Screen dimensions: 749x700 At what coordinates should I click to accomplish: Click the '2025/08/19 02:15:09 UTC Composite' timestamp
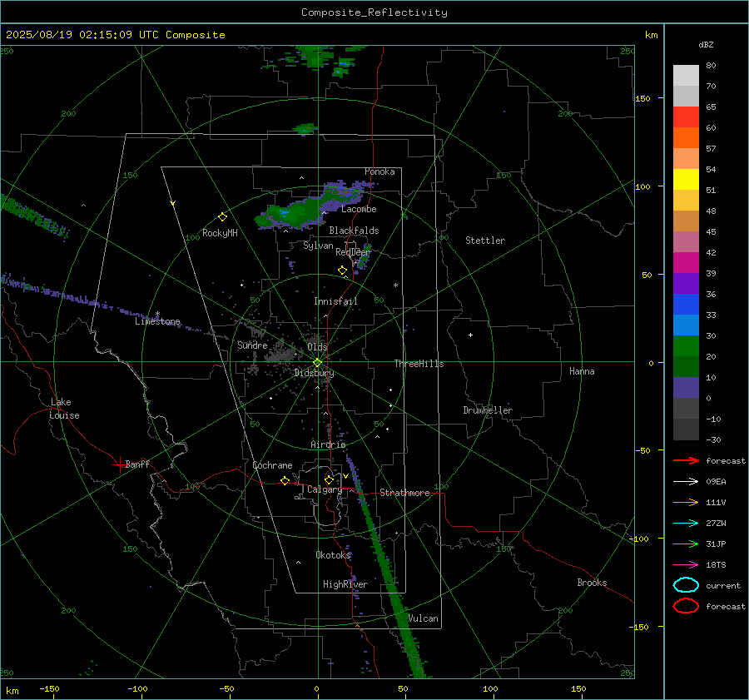[115, 35]
